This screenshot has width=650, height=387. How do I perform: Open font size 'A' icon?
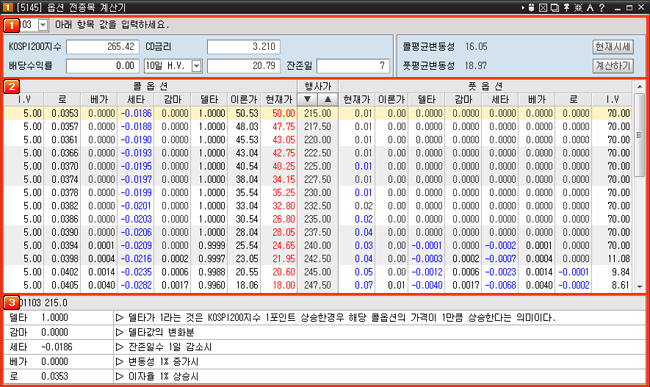[x=590, y=7]
